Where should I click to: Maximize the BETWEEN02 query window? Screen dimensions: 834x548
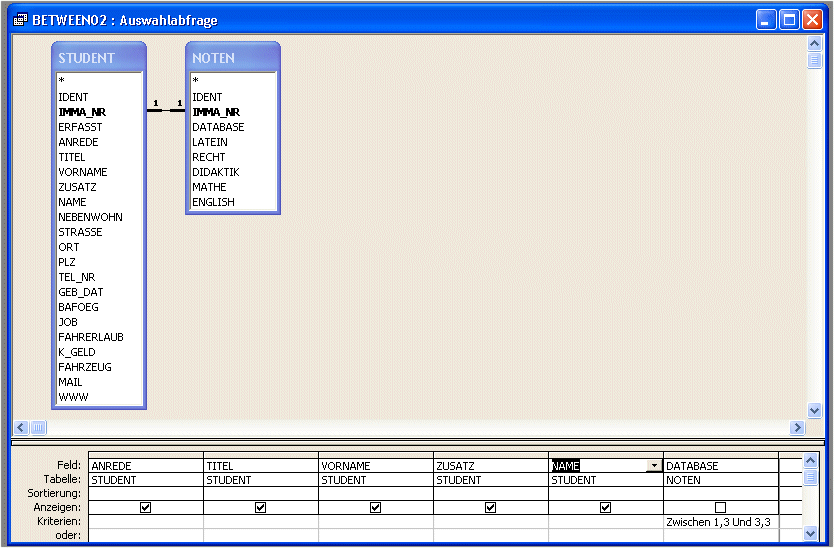(x=789, y=20)
